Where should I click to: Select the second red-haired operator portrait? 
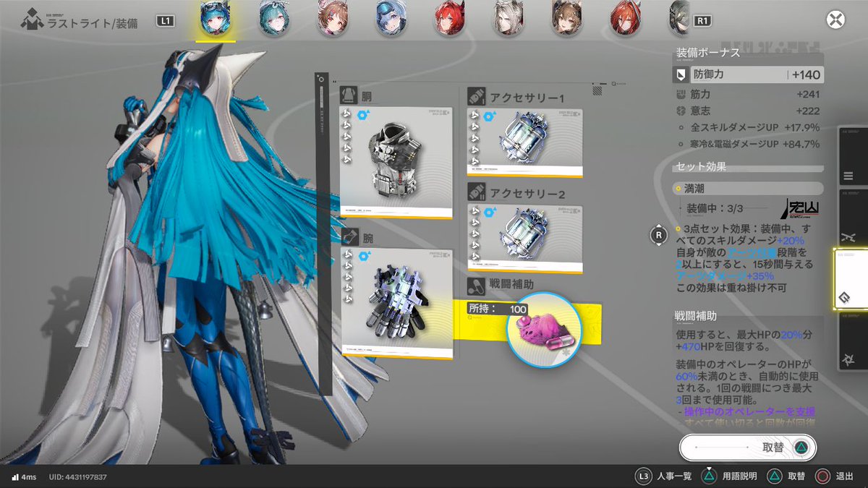pyautogui.click(x=627, y=19)
